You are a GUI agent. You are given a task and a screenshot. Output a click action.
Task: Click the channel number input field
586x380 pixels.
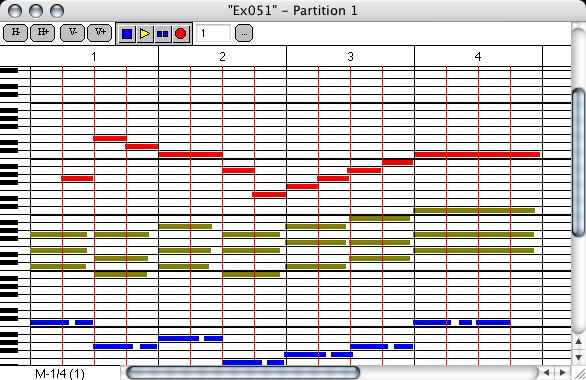(213, 33)
